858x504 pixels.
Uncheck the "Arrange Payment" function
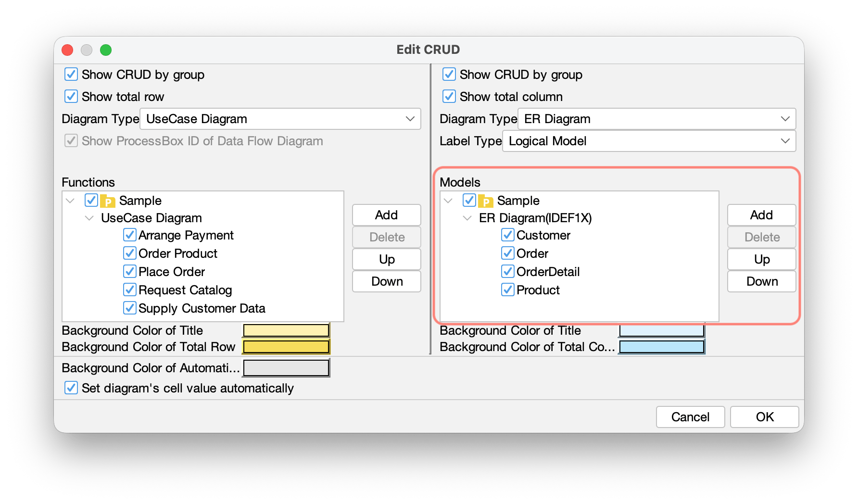click(x=129, y=235)
